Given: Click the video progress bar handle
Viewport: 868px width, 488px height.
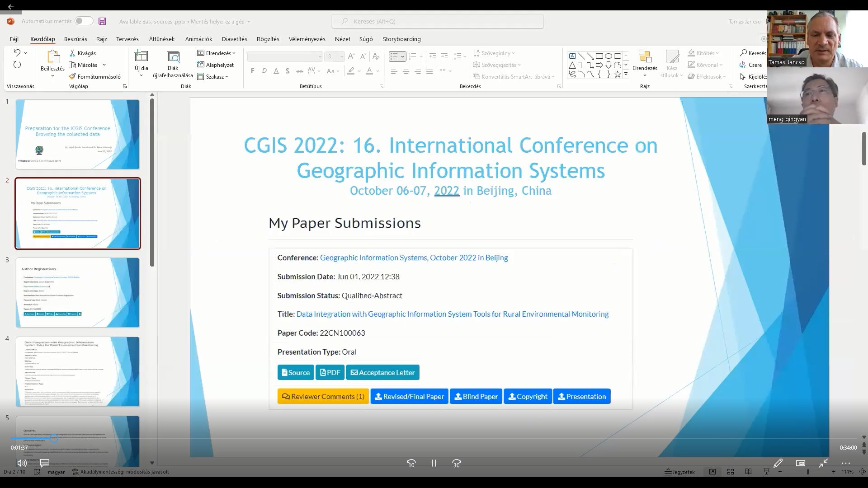Looking at the screenshot, I should [54, 438].
